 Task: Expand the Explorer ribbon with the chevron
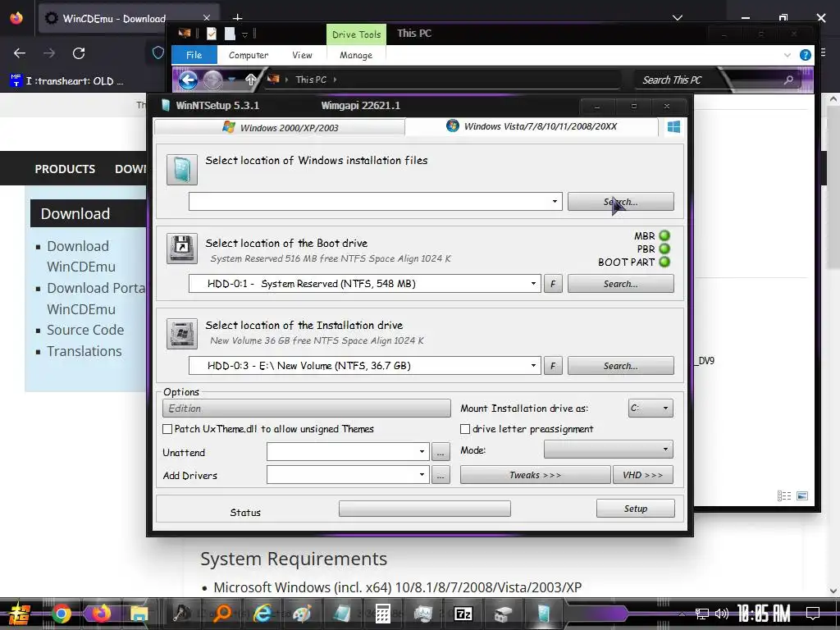pos(787,55)
